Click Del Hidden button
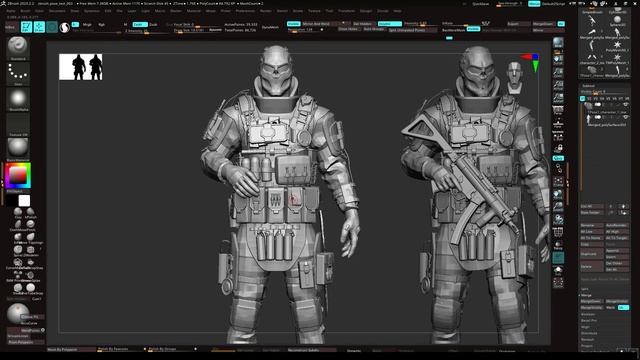Image resolution: width=640 pixels, height=360 pixels. pyautogui.click(x=362, y=24)
